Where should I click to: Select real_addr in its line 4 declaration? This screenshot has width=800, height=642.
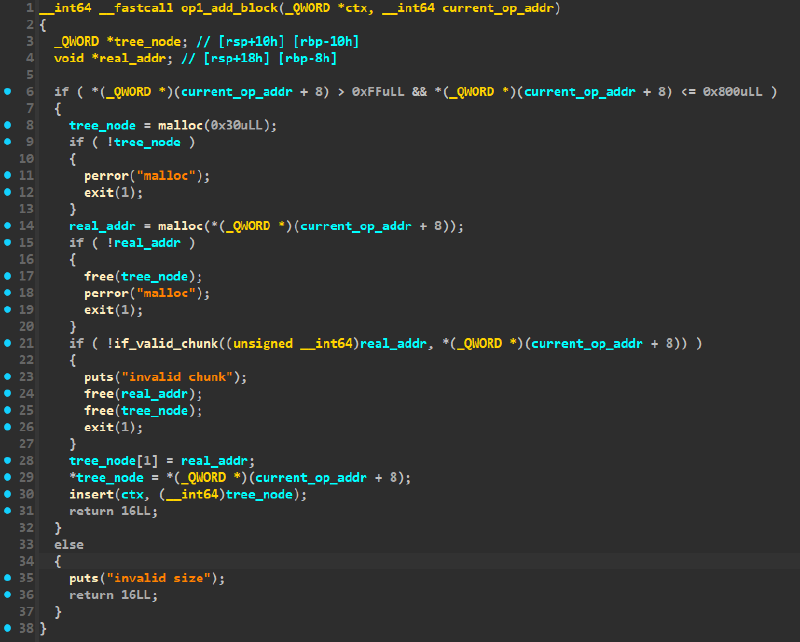click(x=133, y=58)
